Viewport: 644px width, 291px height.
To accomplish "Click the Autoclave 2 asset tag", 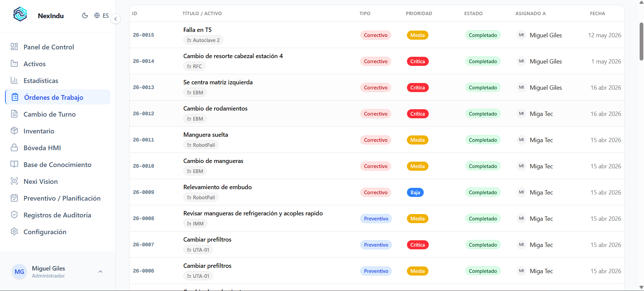I will (203, 40).
